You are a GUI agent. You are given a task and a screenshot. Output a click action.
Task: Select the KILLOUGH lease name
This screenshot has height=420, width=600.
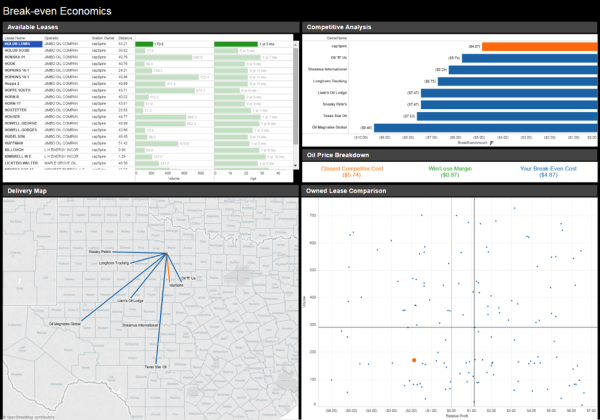pyautogui.click(x=14, y=150)
